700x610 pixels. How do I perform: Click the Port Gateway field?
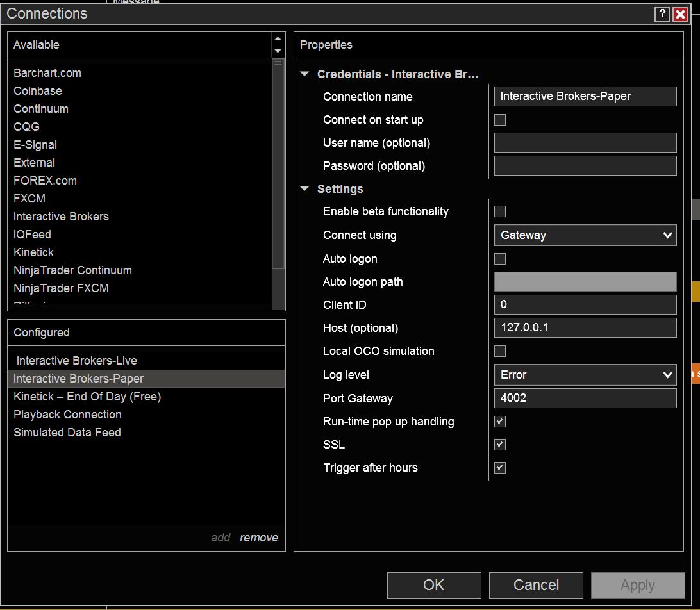585,398
